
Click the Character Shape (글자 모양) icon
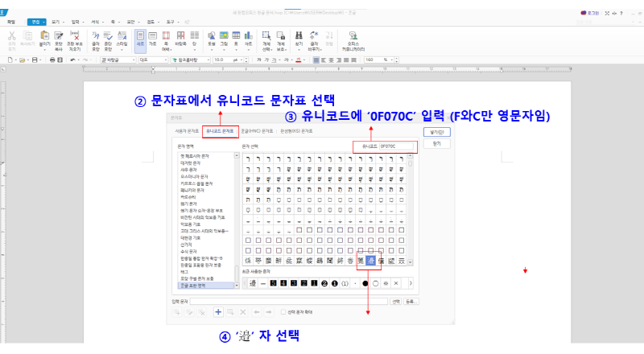click(96, 35)
